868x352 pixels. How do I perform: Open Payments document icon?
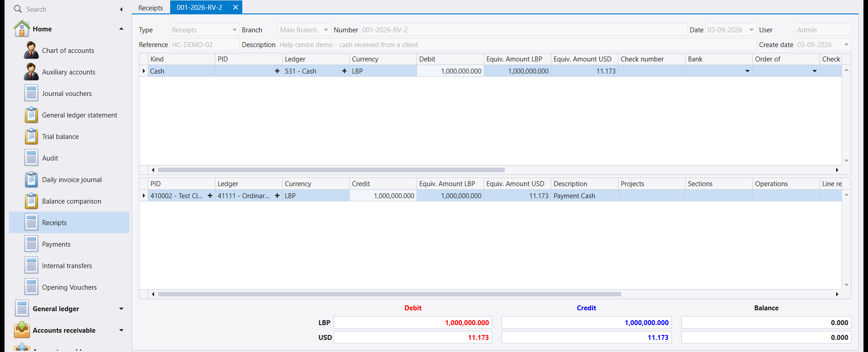31,244
